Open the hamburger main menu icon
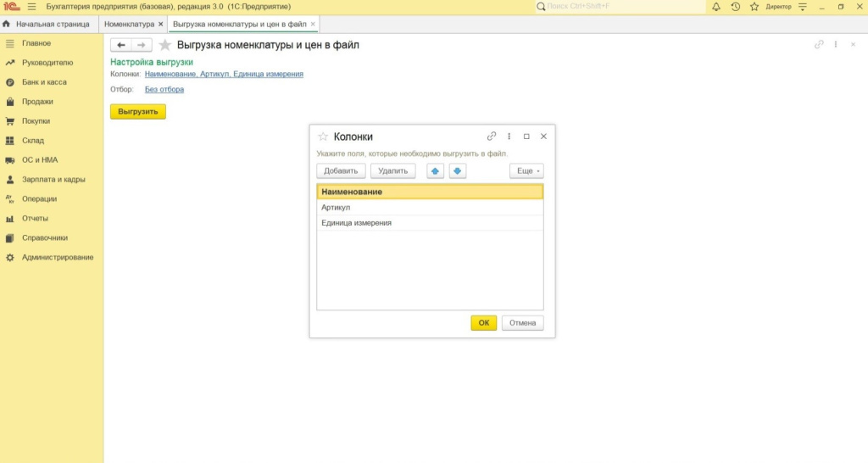Image resolution: width=868 pixels, height=463 pixels. point(32,7)
